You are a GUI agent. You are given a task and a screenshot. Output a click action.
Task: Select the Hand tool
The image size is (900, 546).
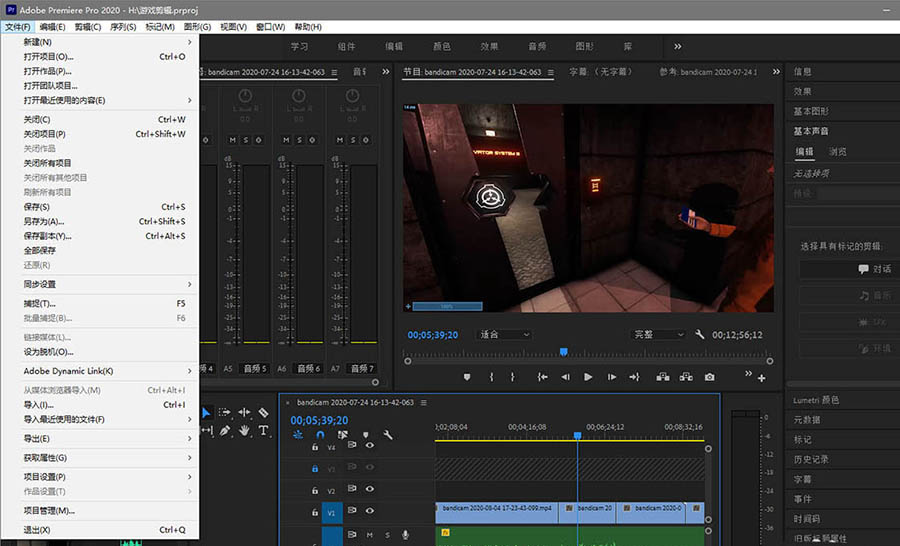point(244,431)
